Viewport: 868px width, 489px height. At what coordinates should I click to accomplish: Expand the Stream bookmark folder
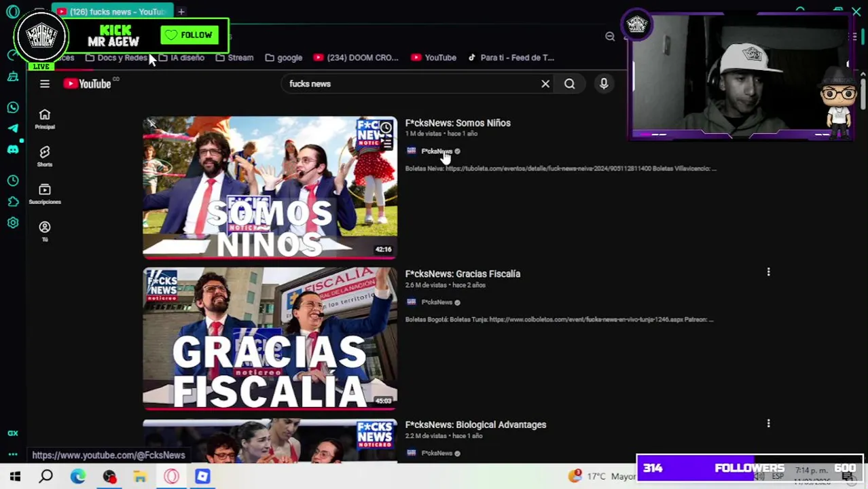point(234,58)
